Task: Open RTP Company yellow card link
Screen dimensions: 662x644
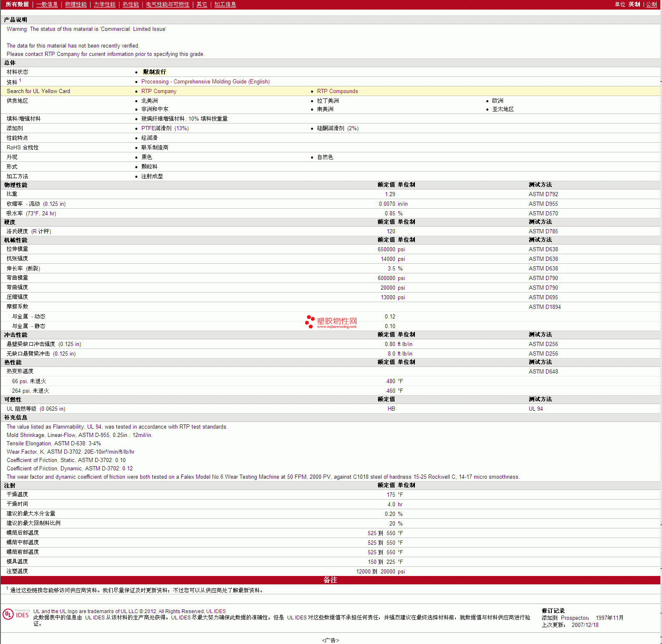Action: click(159, 91)
